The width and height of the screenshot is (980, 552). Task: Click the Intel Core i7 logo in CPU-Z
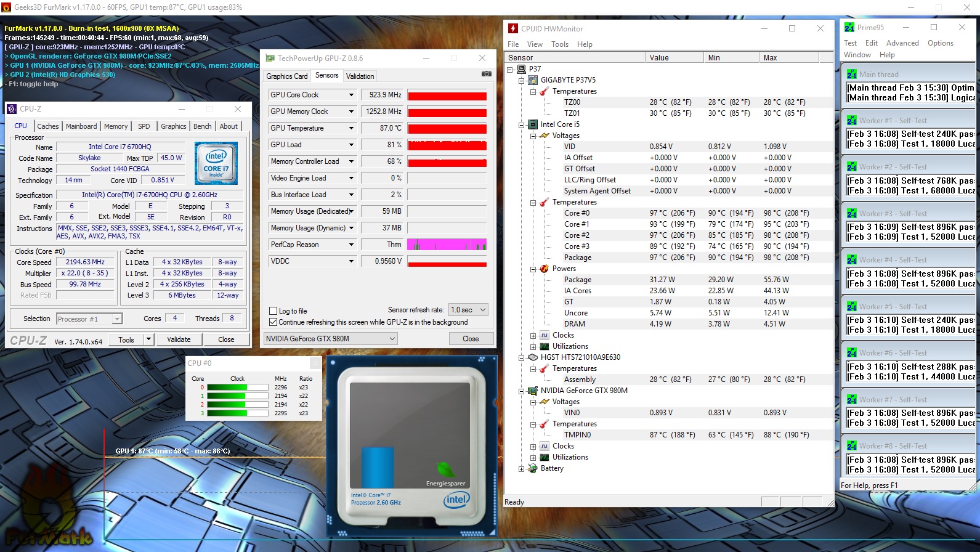click(216, 164)
